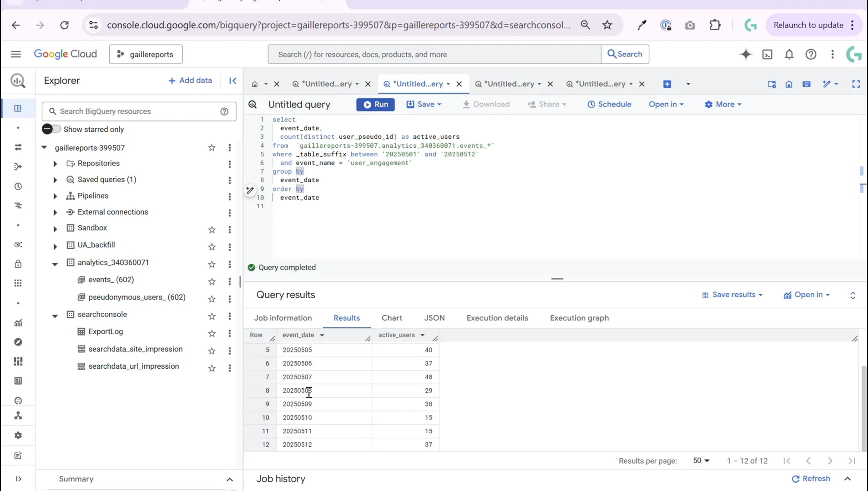Click the header Search button
This screenshot has height=491, width=868.
pos(625,54)
